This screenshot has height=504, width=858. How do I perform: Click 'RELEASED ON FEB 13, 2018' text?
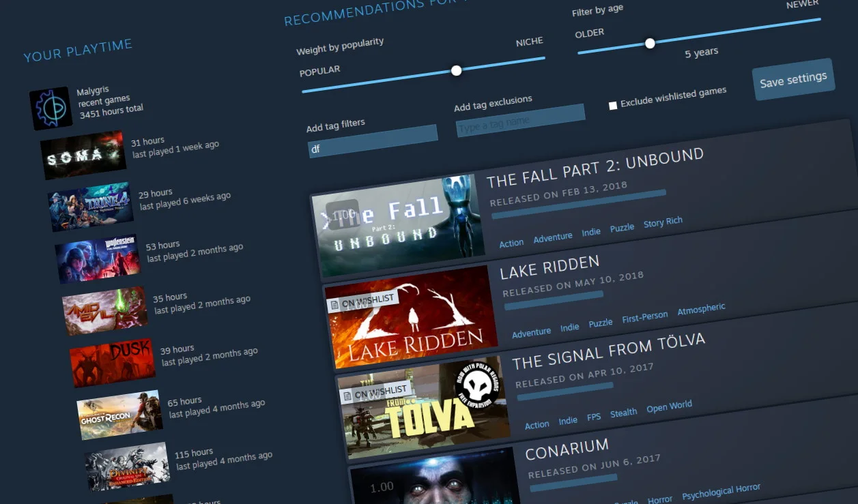click(558, 194)
